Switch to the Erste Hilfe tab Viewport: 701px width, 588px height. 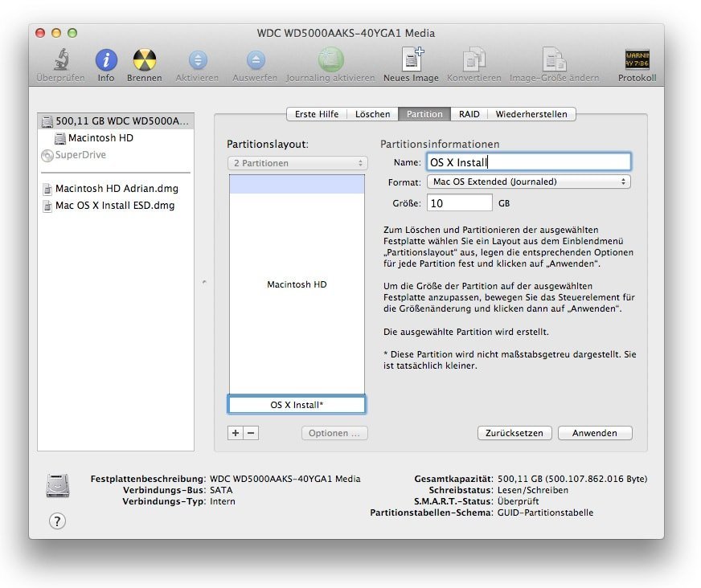pyautogui.click(x=316, y=114)
